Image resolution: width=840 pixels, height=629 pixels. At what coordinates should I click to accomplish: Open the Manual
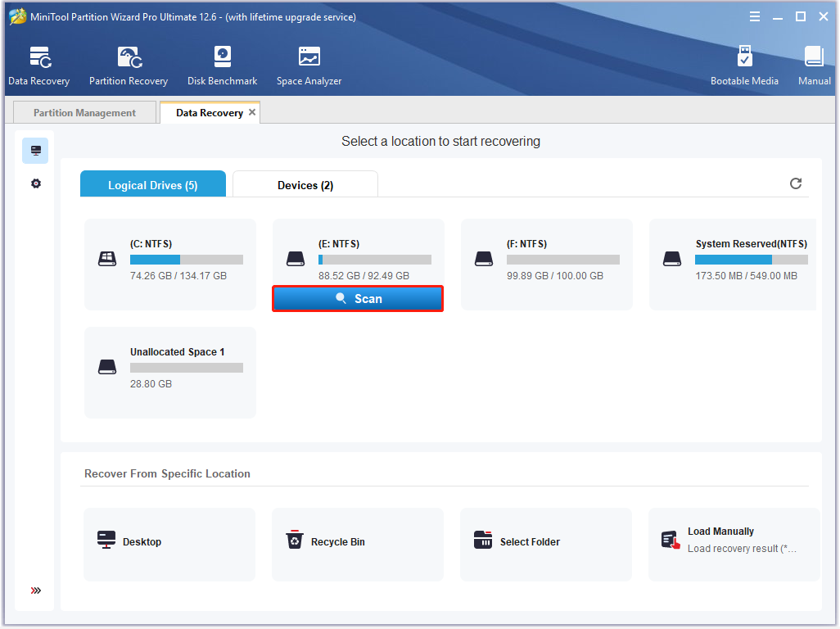[813, 65]
